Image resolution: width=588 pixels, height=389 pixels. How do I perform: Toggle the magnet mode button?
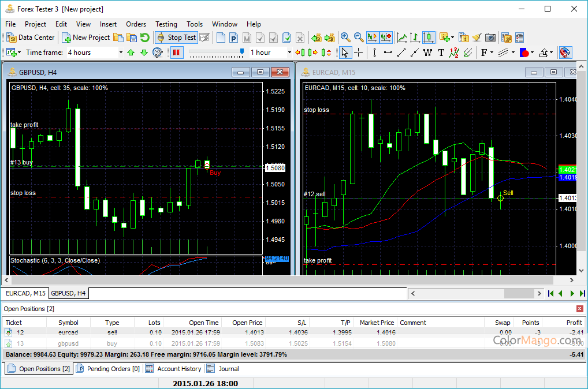point(565,53)
